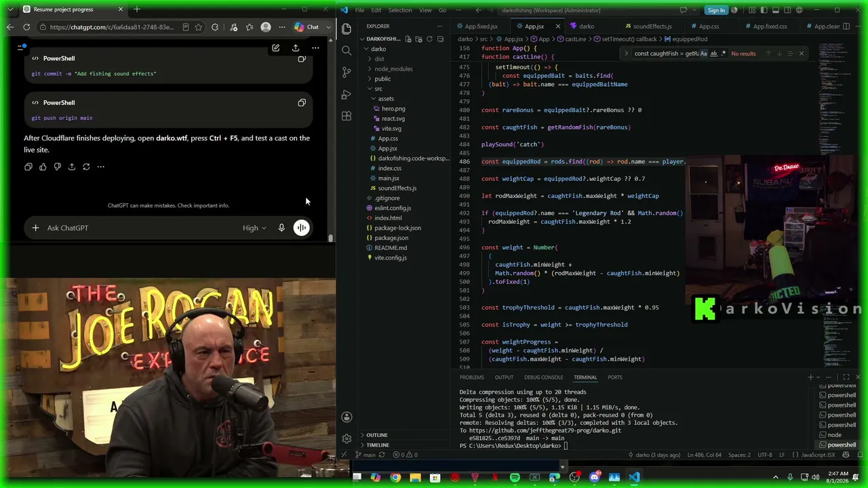Open the Search view in activity bar
Screen dimensions: 868x488
[347, 50]
